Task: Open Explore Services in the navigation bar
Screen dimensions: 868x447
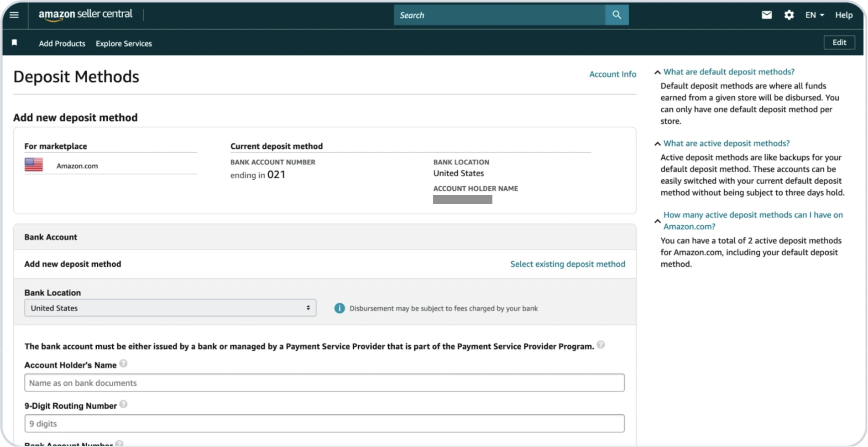Action: (x=124, y=43)
